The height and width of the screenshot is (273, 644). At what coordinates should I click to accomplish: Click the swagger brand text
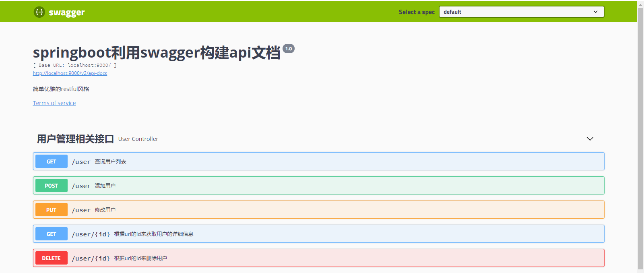click(67, 12)
